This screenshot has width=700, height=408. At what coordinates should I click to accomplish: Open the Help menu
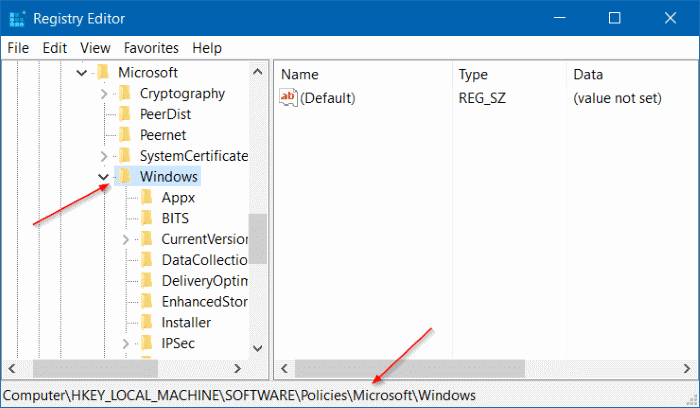(x=207, y=48)
